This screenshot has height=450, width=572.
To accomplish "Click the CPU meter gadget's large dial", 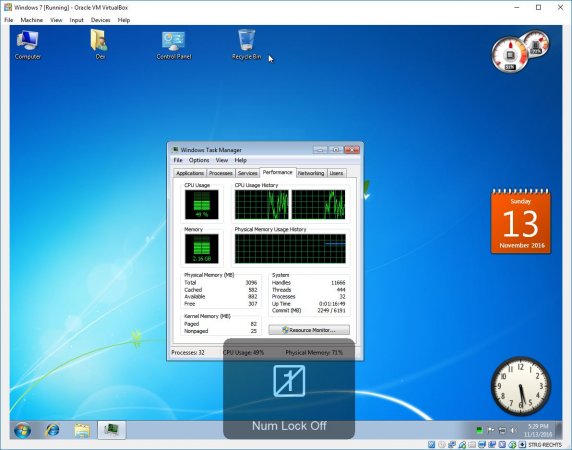I will click(x=510, y=55).
